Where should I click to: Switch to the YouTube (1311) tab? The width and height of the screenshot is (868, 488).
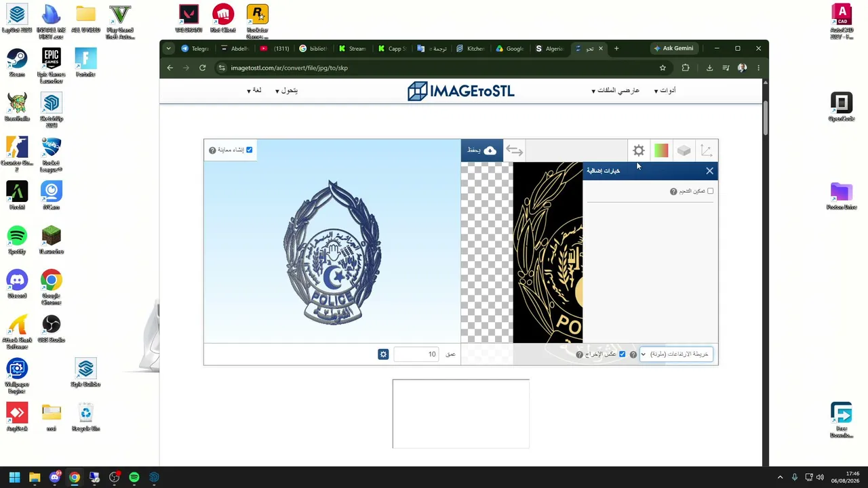pyautogui.click(x=275, y=49)
